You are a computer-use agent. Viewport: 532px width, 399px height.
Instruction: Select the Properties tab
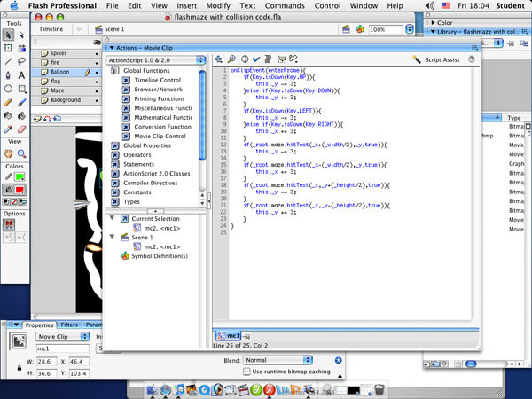point(39,325)
